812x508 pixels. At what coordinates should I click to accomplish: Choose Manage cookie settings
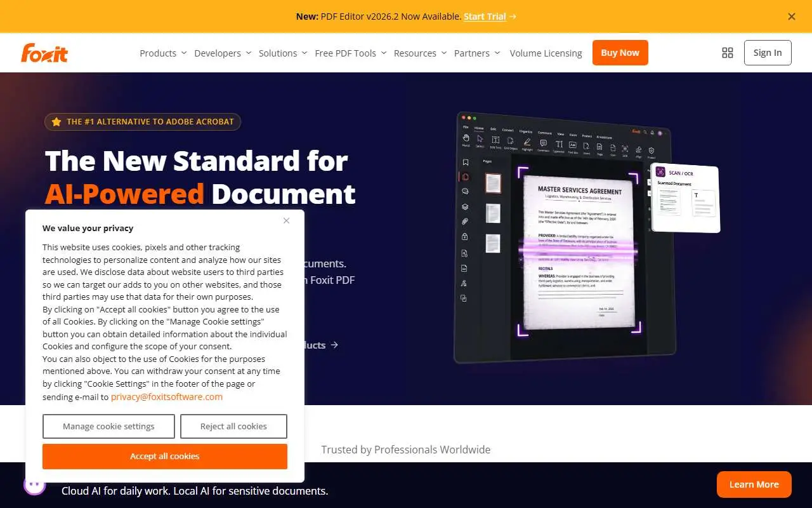pyautogui.click(x=108, y=426)
